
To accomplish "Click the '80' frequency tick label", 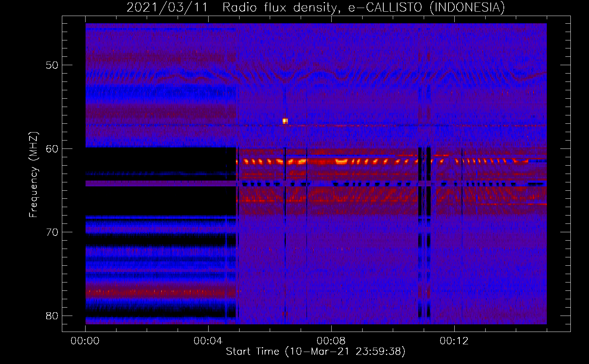I will coord(52,316).
